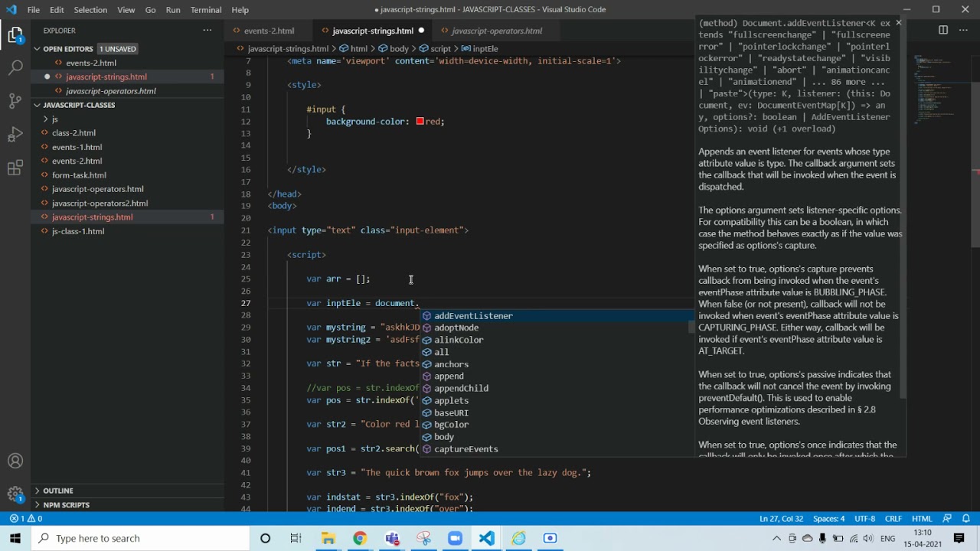Image resolution: width=980 pixels, height=551 pixels.
Task: Open the Manage gear icon
Action: tap(15, 494)
